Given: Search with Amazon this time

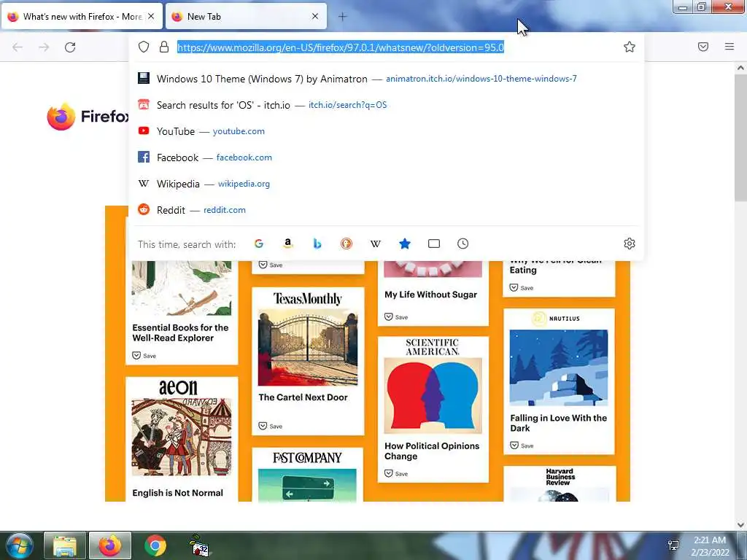Looking at the screenshot, I should click(287, 244).
